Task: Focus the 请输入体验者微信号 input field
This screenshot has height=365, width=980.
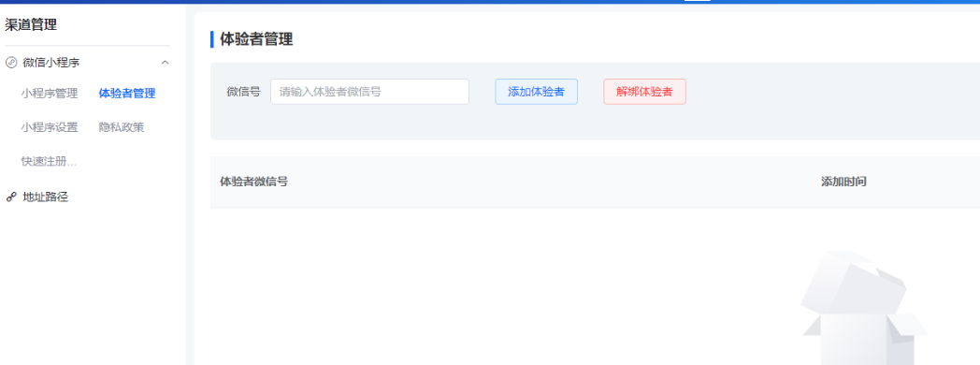Action: [x=369, y=92]
